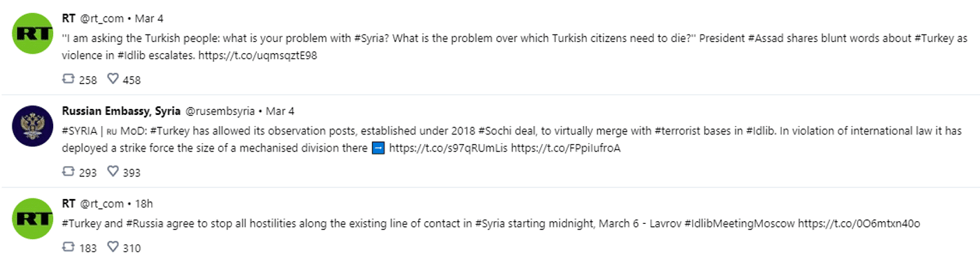Viewport: 980px width, 259px height.
Task: Open link t.co/uqmsqztE98
Action: click(259, 55)
